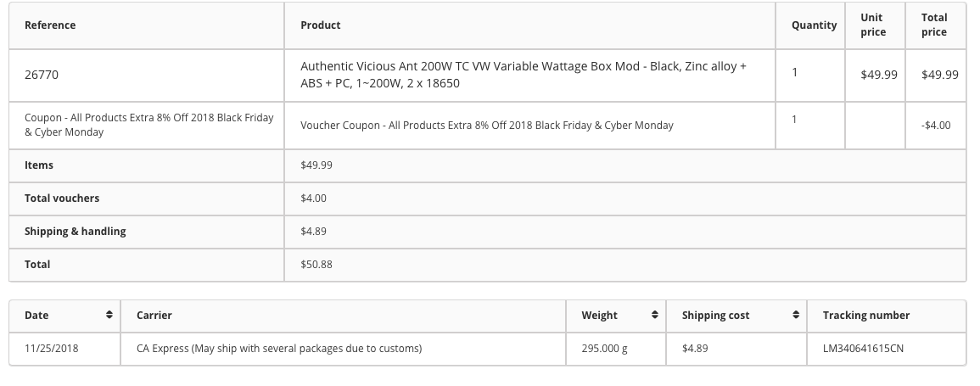This screenshot has width=980, height=386.
Task: Click the 295.000 g weight cell
Action: click(x=616, y=349)
